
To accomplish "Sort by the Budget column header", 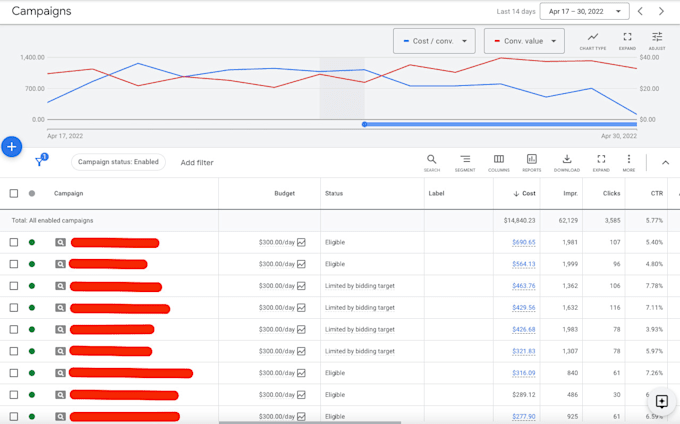I will coord(284,193).
